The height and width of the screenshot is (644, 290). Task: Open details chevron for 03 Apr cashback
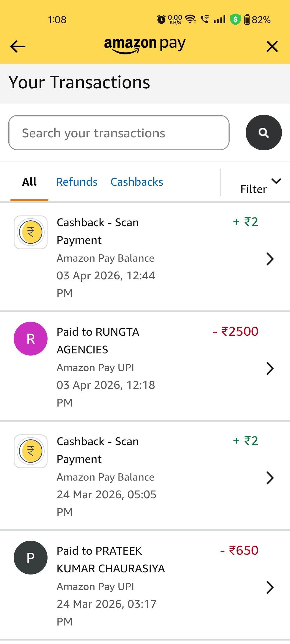pyautogui.click(x=270, y=259)
